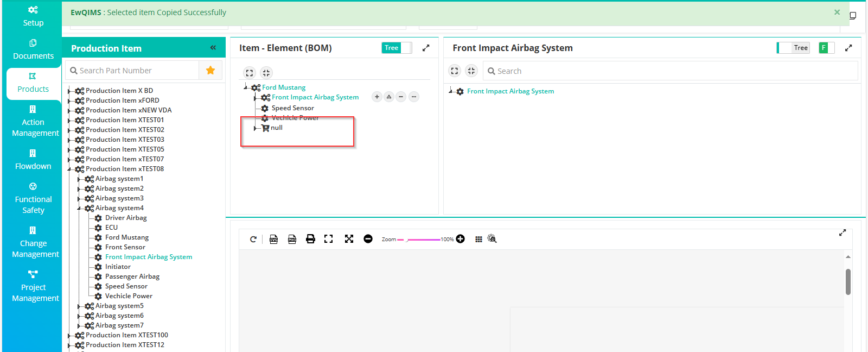Select ECU tree item
Image resolution: width=868 pixels, height=352 pixels.
(x=111, y=228)
